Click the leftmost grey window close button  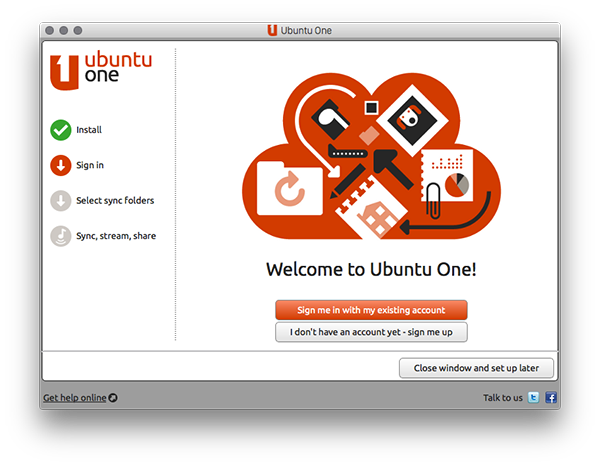(49, 30)
